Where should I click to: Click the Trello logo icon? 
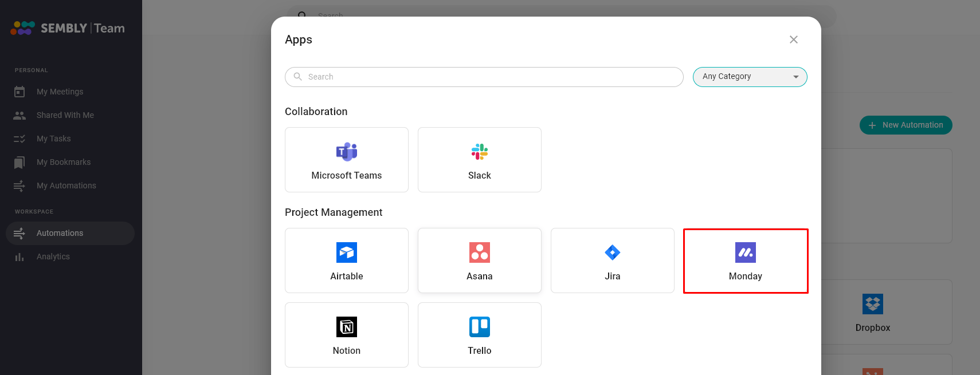click(480, 327)
